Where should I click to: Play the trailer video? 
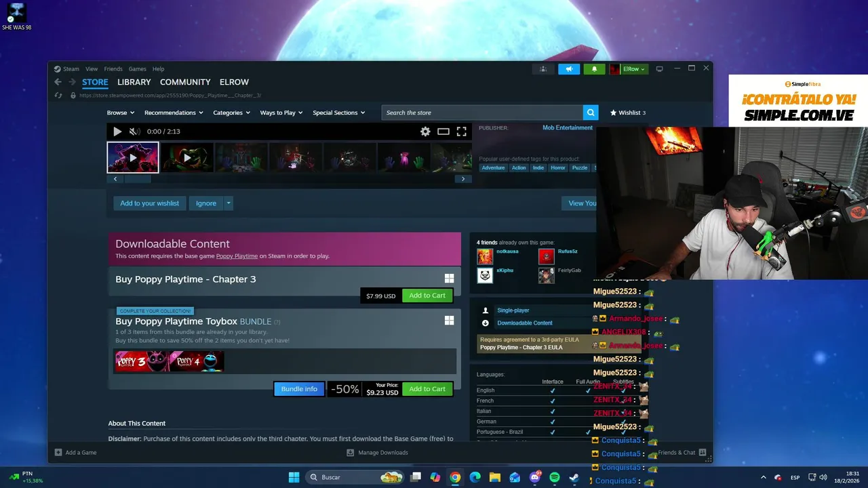pos(117,131)
